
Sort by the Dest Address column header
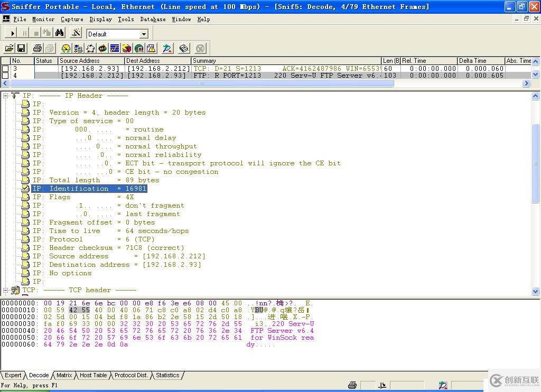[x=157, y=61]
